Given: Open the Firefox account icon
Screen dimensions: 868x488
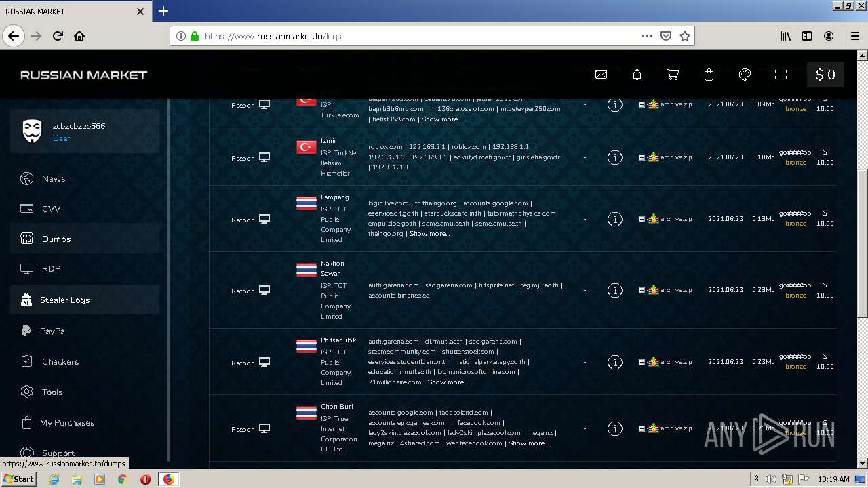Looking at the screenshot, I should (x=829, y=36).
